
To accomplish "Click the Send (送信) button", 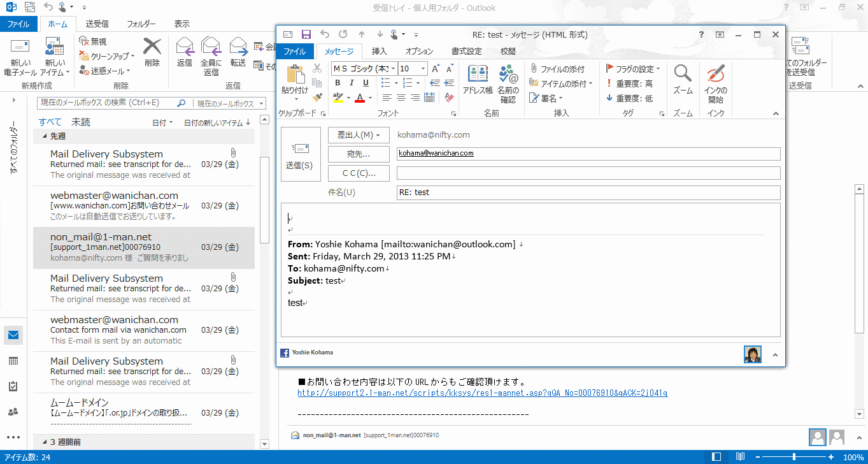I will coord(301,154).
